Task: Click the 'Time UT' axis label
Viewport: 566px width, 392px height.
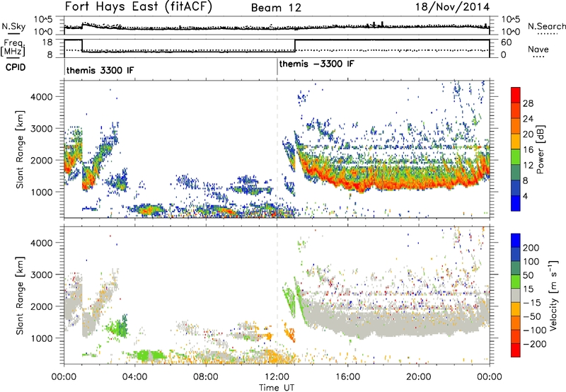Action: click(277, 387)
